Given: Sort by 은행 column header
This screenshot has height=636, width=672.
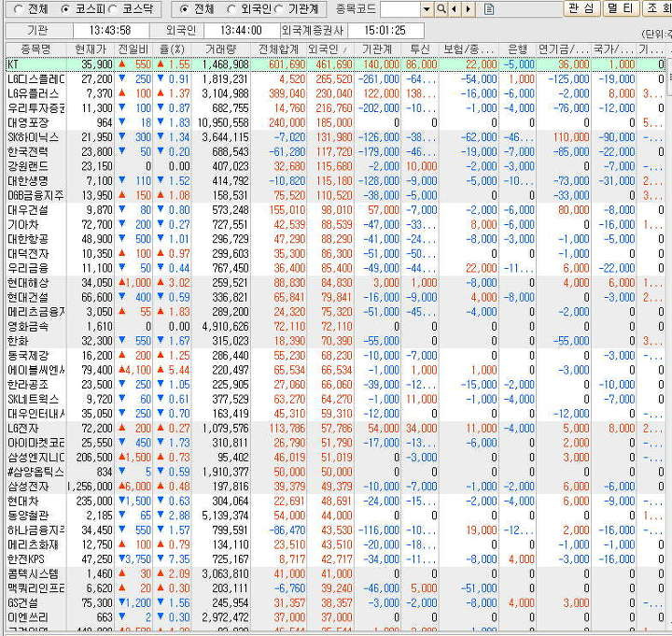Looking at the screenshot, I should pos(518,49).
